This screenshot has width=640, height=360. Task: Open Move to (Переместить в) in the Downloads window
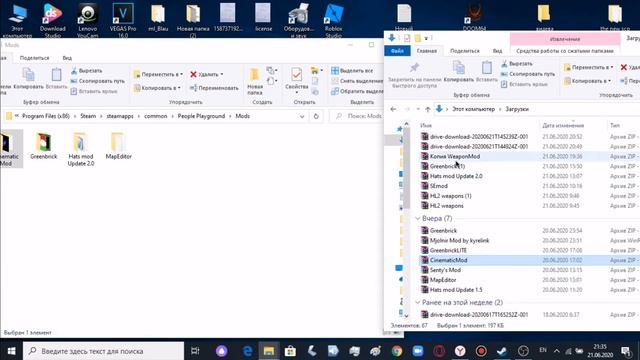pyautogui.click(x=589, y=67)
